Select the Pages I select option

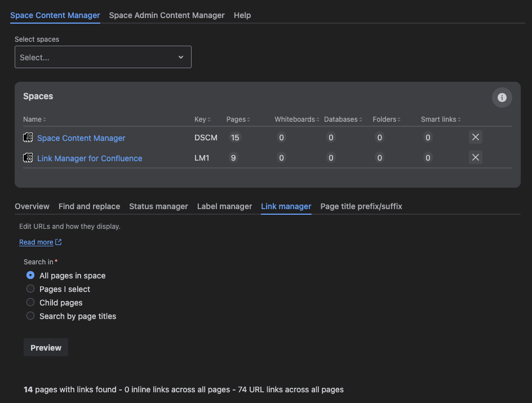tap(30, 289)
